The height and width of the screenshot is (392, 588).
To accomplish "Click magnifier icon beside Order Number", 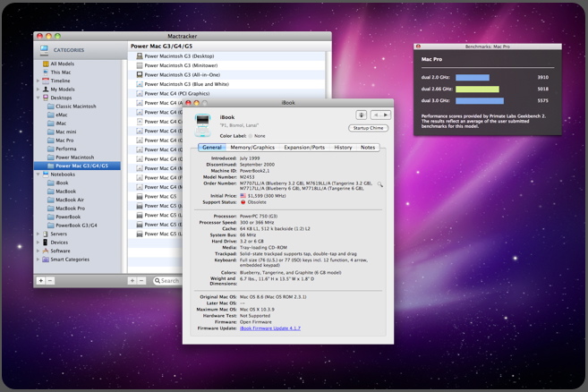I will coord(379,184).
